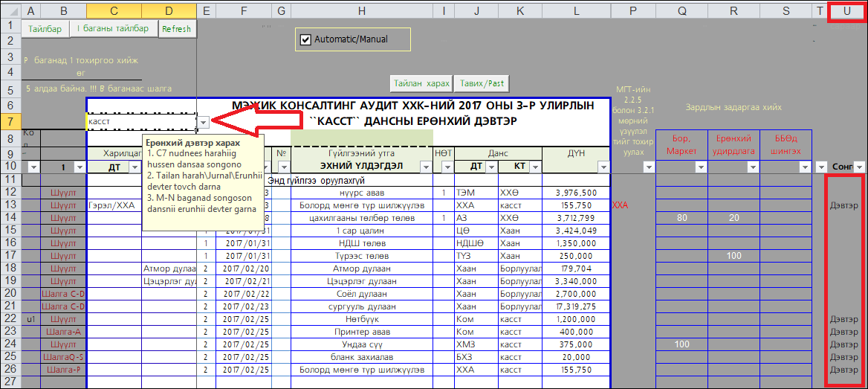Click the filter arrow in the НӨТ column

click(x=446, y=167)
